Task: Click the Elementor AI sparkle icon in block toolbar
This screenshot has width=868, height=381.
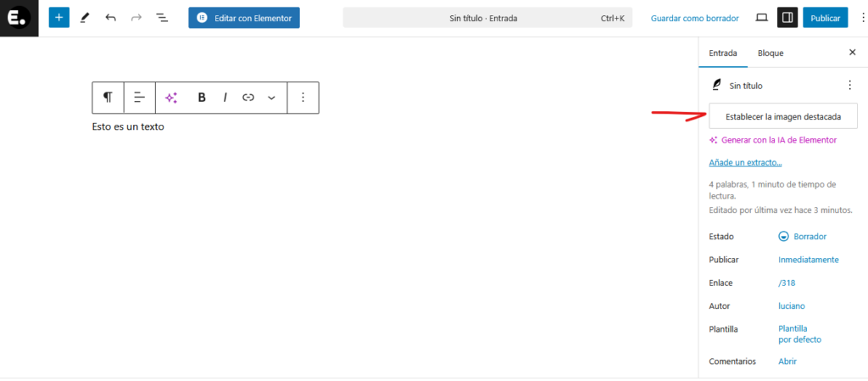Action: [171, 98]
